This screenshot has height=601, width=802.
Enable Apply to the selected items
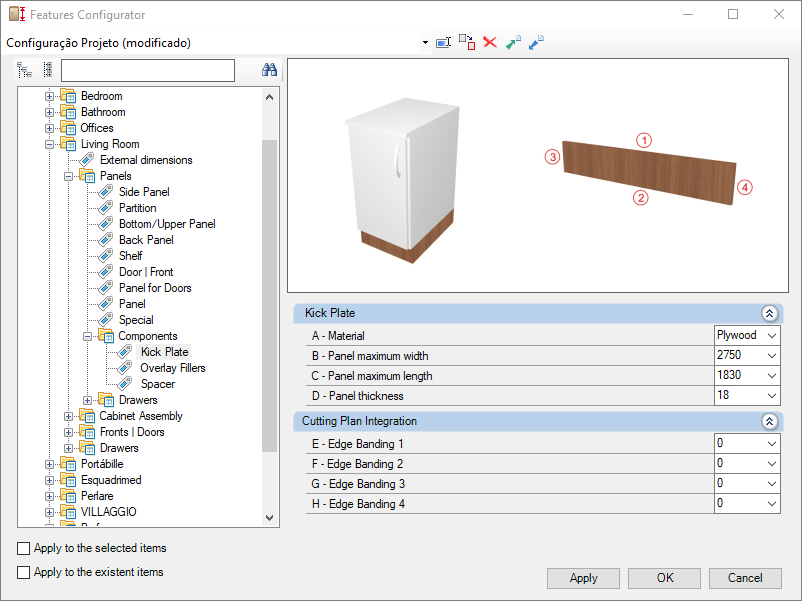tap(24, 548)
